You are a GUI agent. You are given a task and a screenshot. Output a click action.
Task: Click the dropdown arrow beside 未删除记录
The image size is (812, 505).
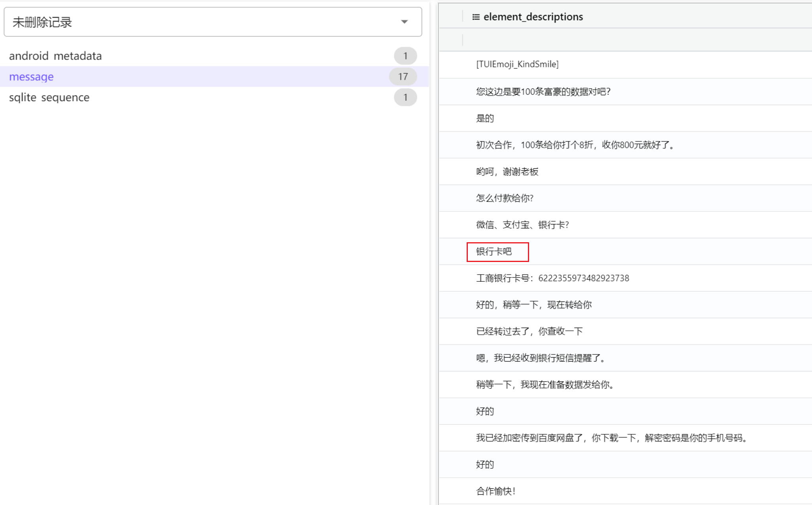404,22
